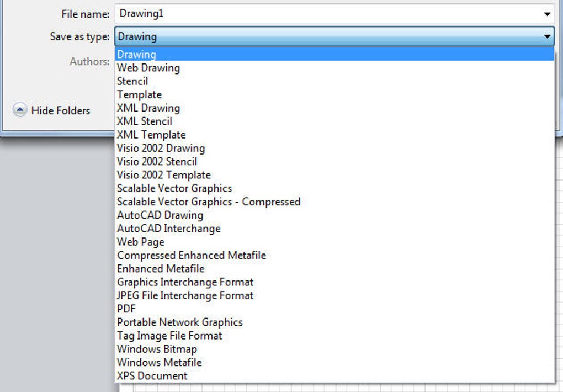563x392 pixels.
Task: Select XML Drawing option
Action: 334,108
